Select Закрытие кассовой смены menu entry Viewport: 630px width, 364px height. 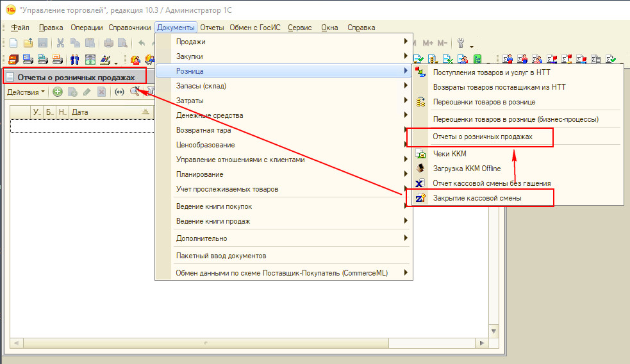tap(477, 198)
